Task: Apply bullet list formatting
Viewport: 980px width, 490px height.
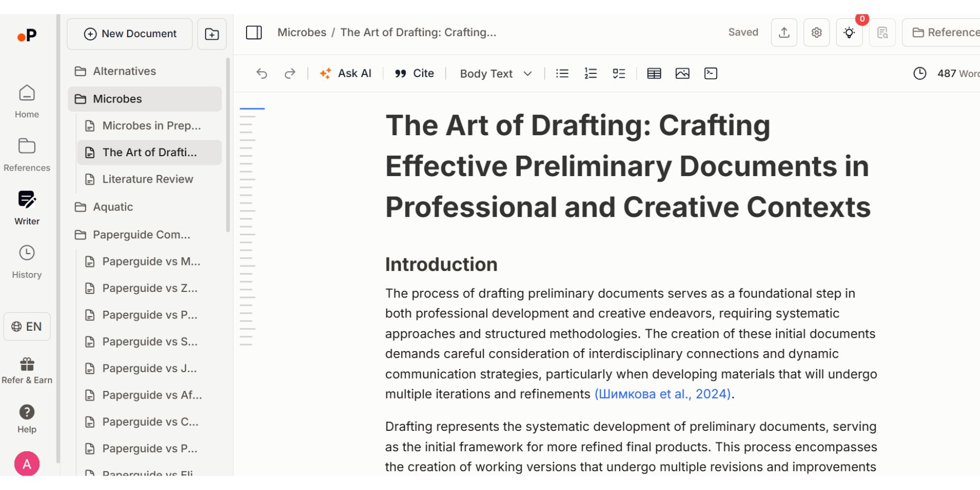Action: [562, 73]
